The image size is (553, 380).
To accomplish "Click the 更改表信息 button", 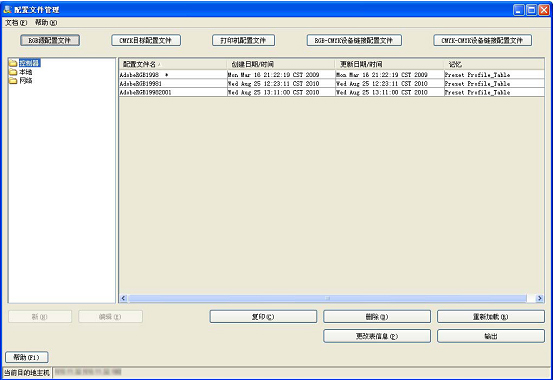I will click(377, 336).
